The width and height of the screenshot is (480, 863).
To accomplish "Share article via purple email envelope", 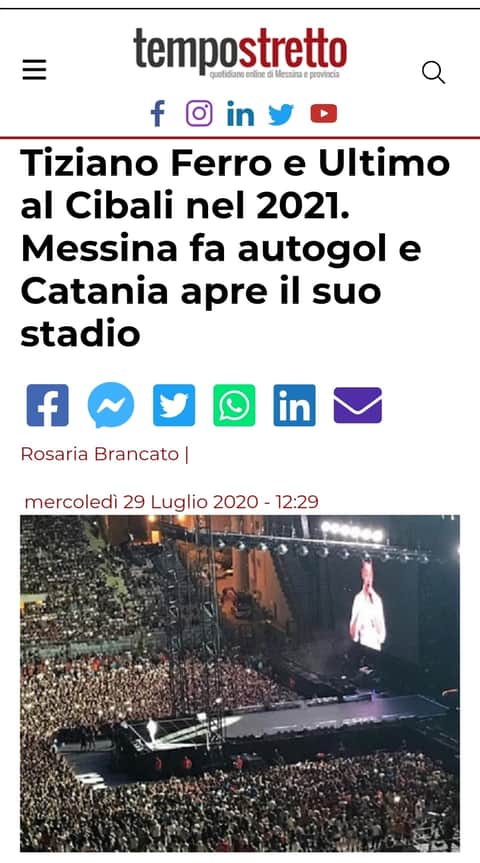I will click(x=358, y=405).
